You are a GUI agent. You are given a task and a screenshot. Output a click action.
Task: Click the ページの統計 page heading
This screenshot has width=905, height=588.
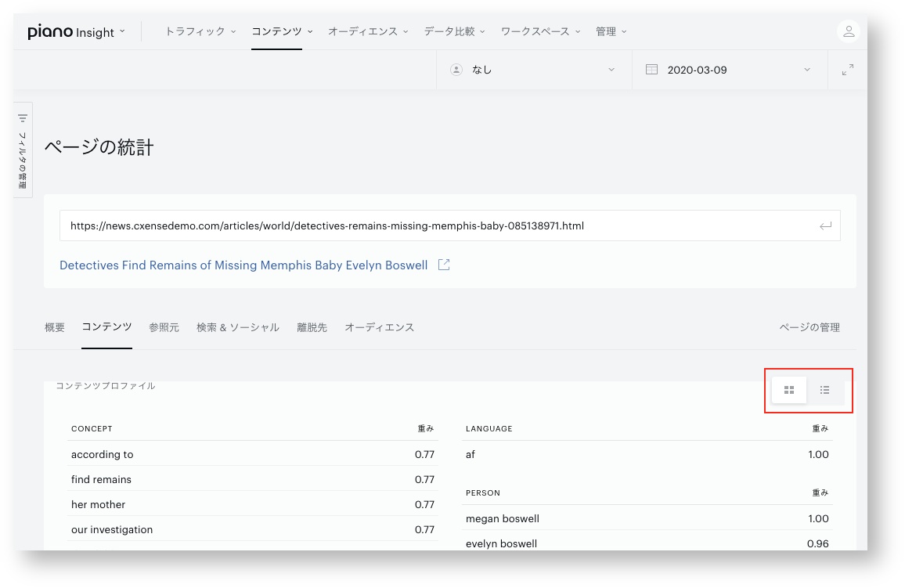coord(99,147)
